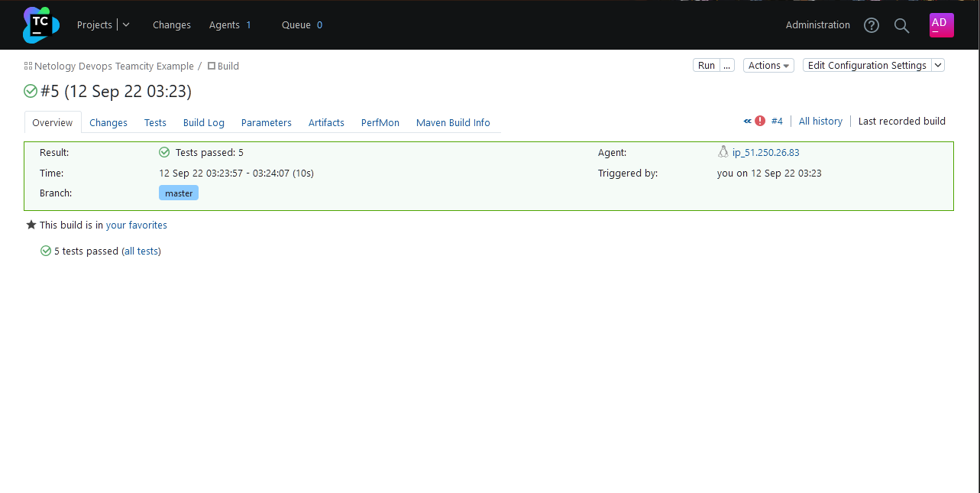Click the Linux penguin icon next to agent name

(723, 151)
